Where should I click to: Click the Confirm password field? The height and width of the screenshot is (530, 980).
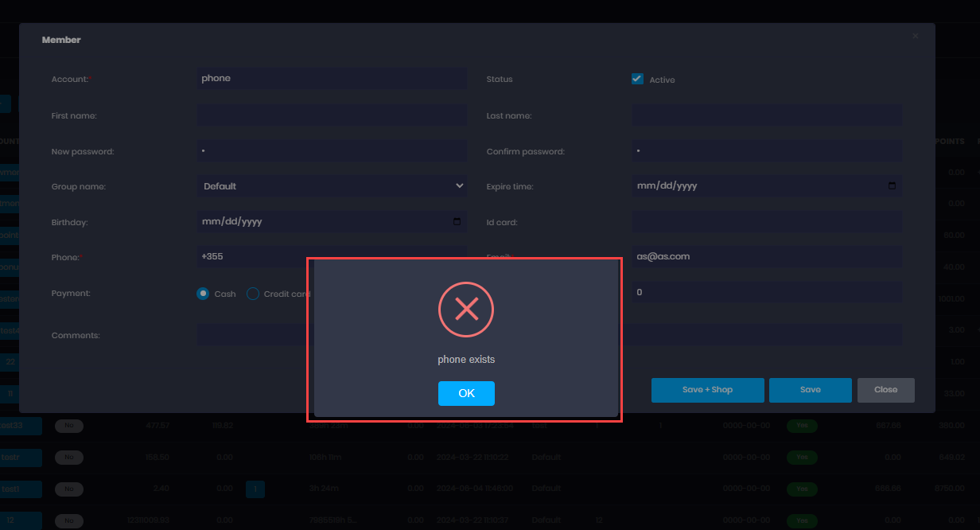[766, 151]
